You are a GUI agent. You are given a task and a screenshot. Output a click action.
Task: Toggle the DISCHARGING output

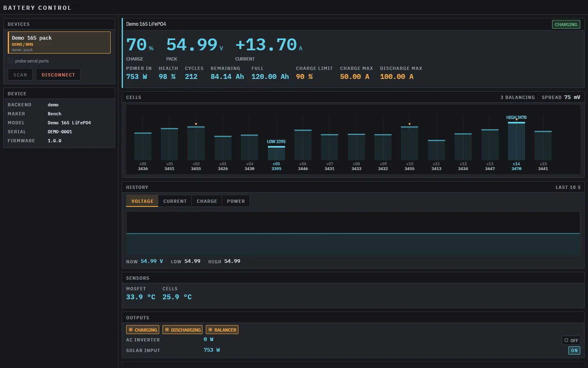tap(183, 330)
